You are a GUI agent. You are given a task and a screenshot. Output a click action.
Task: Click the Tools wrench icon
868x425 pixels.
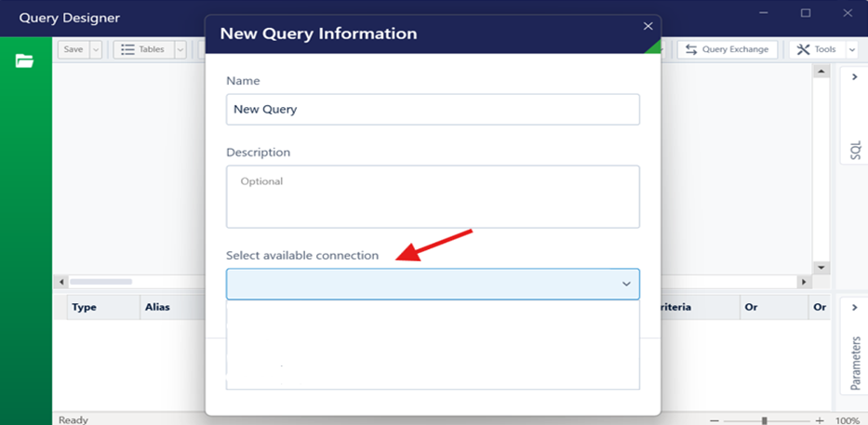point(803,49)
